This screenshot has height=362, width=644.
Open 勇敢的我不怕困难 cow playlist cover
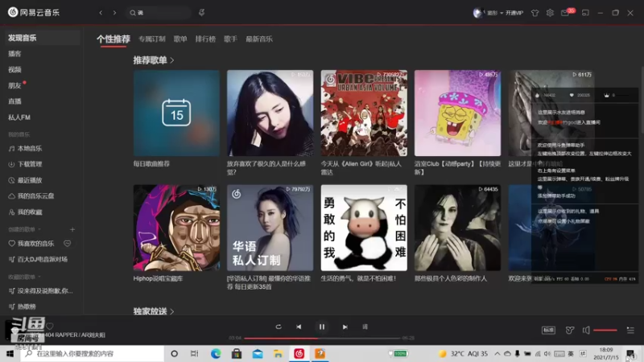pyautogui.click(x=364, y=228)
